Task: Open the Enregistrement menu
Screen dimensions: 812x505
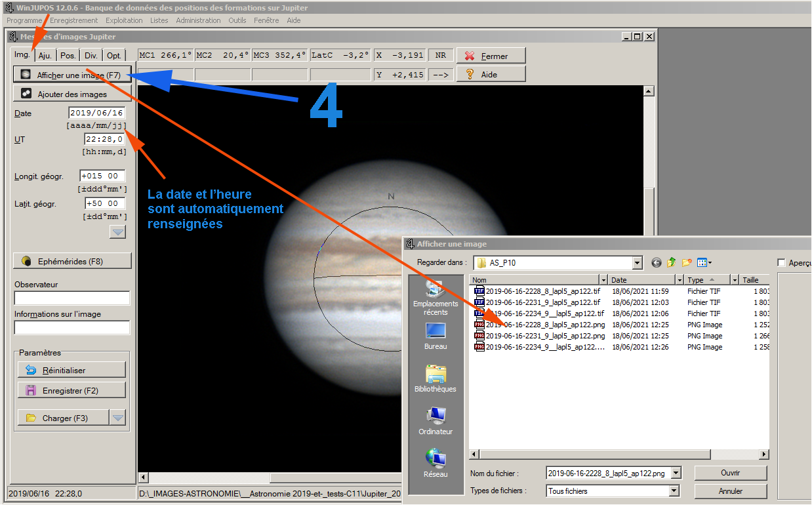Action: (x=74, y=20)
